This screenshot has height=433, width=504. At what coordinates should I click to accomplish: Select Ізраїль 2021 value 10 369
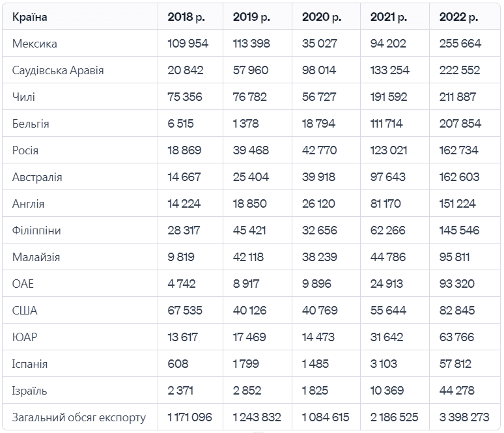coord(387,390)
